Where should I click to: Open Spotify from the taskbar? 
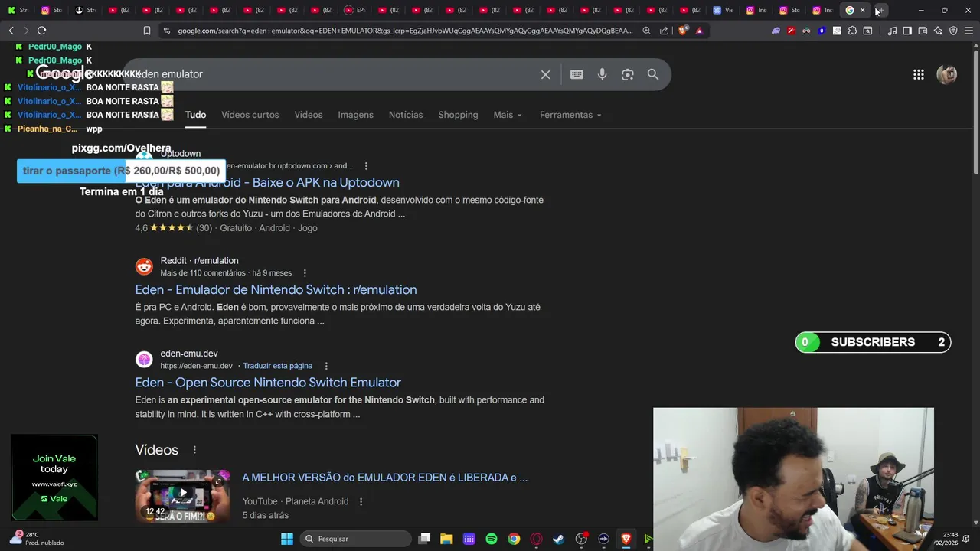(492, 539)
